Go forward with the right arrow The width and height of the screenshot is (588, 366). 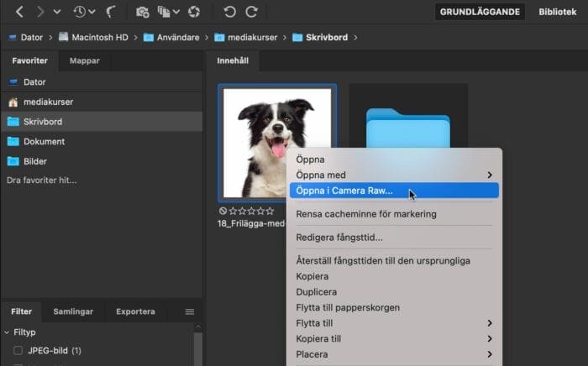[40, 12]
